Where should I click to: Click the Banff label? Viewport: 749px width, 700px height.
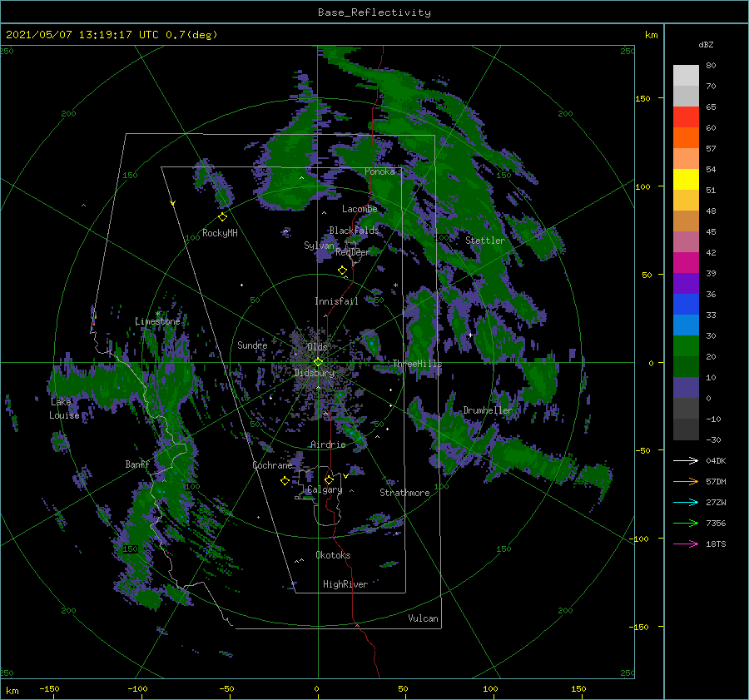click(137, 464)
